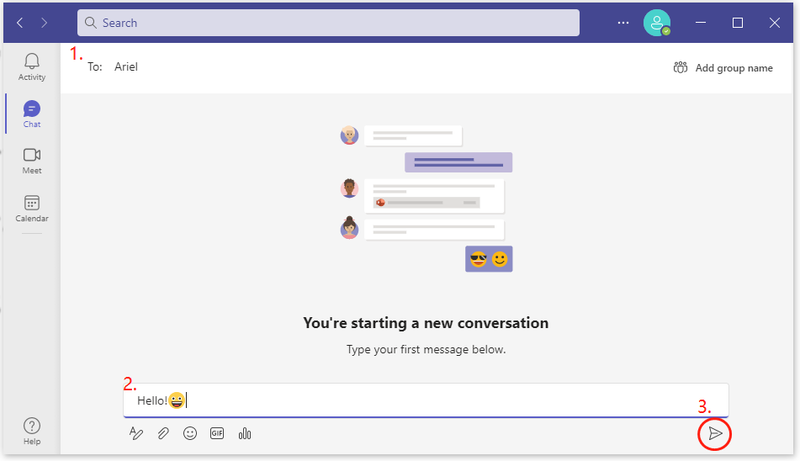800x461 pixels.
Task: Maximize the Teams window
Action: pos(737,22)
